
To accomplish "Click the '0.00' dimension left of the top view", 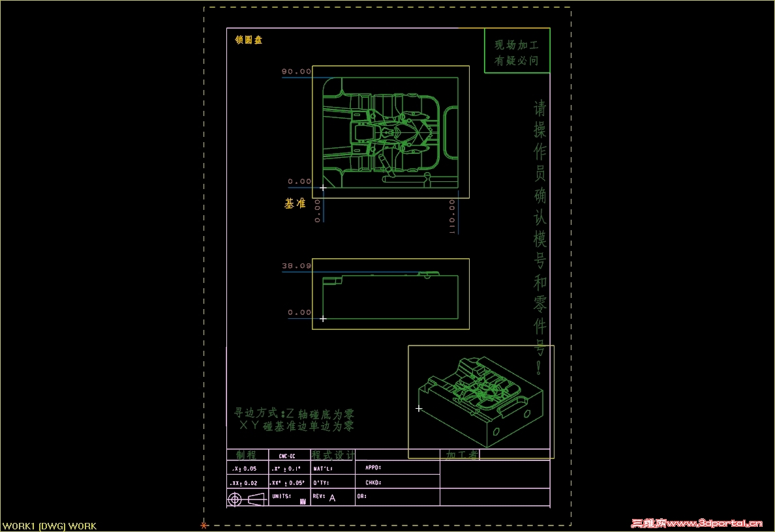I will 299,181.
